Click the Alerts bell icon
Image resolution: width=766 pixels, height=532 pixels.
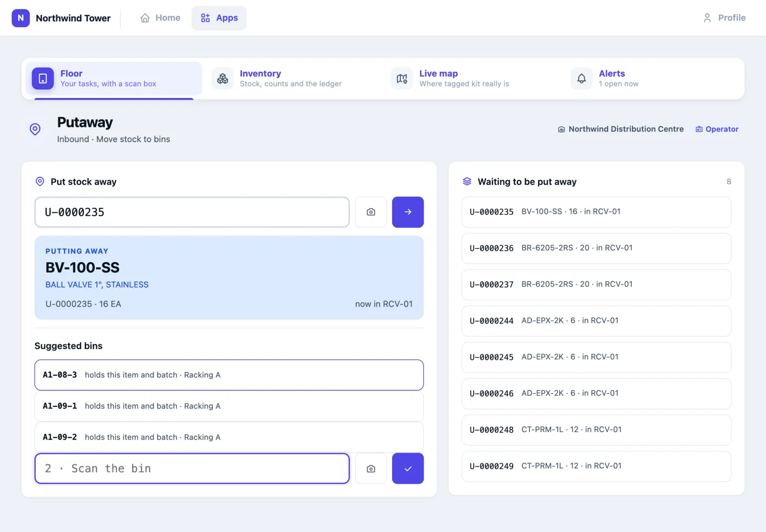[x=582, y=78]
